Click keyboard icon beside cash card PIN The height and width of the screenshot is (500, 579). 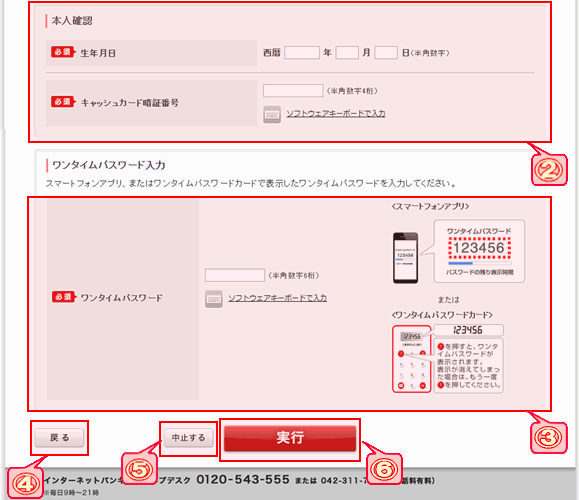pos(272,114)
